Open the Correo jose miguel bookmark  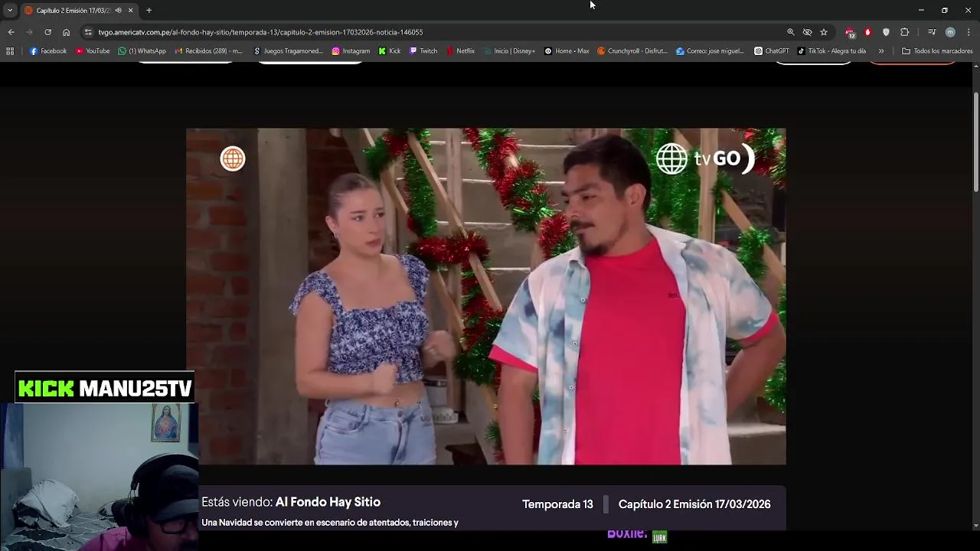coord(710,51)
